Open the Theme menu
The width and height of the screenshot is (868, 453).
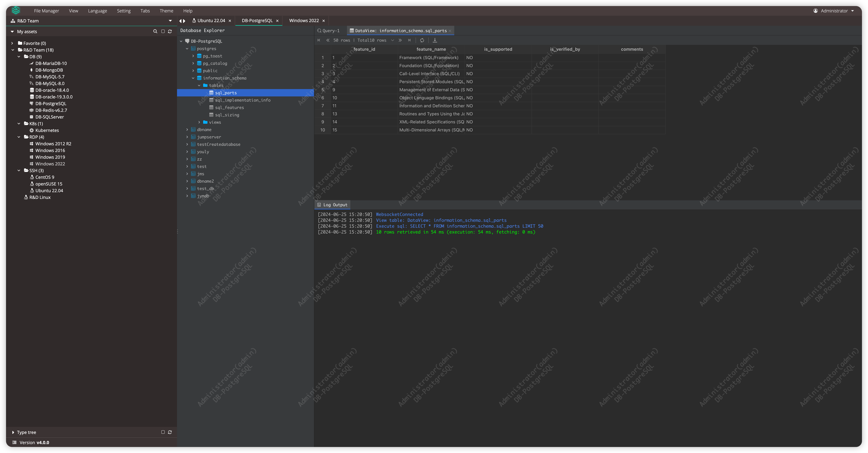166,11
